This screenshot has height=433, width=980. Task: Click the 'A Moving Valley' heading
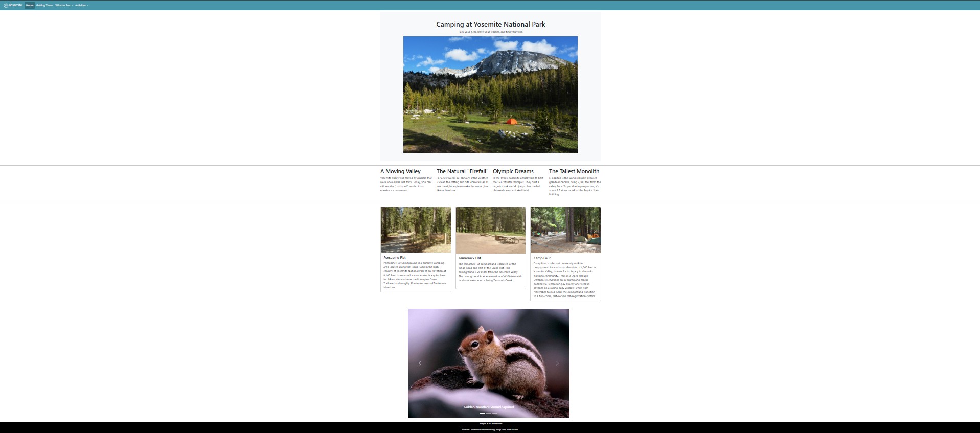[x=400, y=171]
